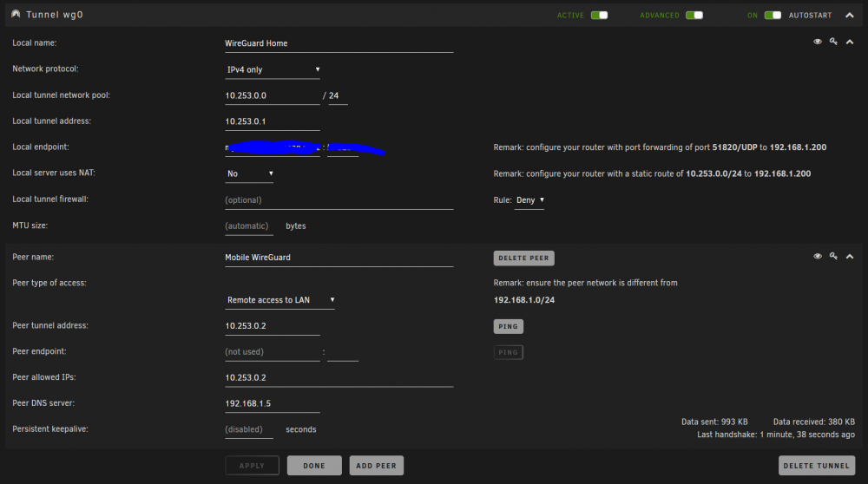Click the port forwarding remark mentioning 51820/UDP
Image resolution: width=868 pixels, height=484 pixels.
coord(660,147)
